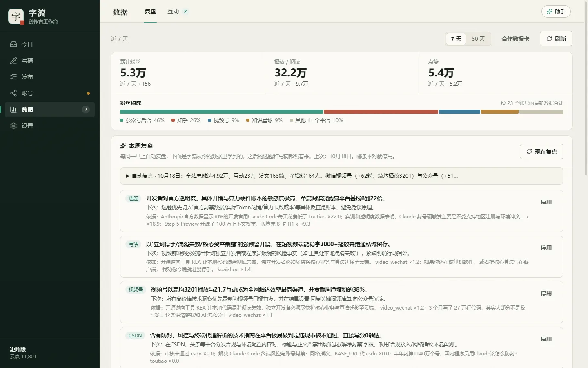Click the 点赞 5.4万 stat card
Viewport: 588px width, 368px height.
point(495,73)
